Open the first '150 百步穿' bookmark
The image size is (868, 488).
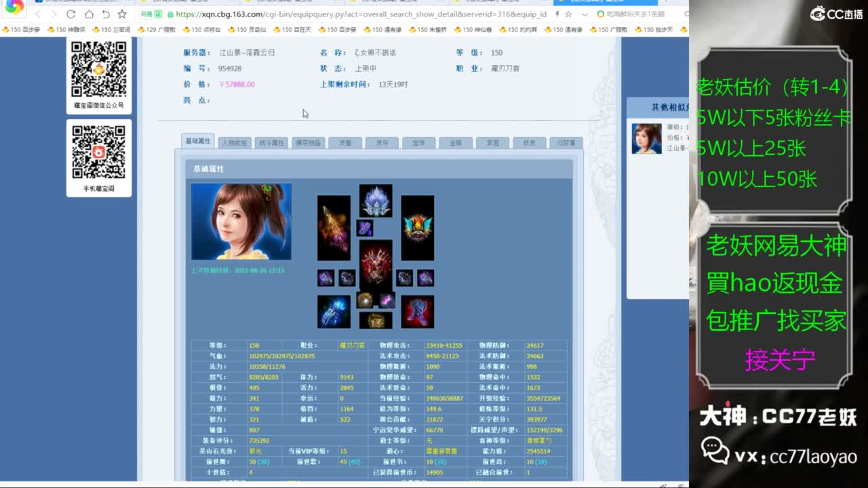pos(21,30)
